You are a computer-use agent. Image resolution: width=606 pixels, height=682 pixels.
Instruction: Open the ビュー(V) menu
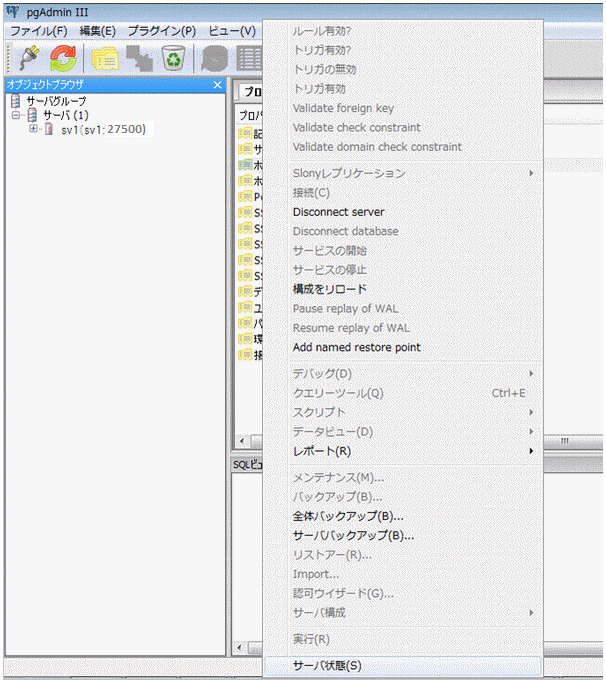(232, 31)
